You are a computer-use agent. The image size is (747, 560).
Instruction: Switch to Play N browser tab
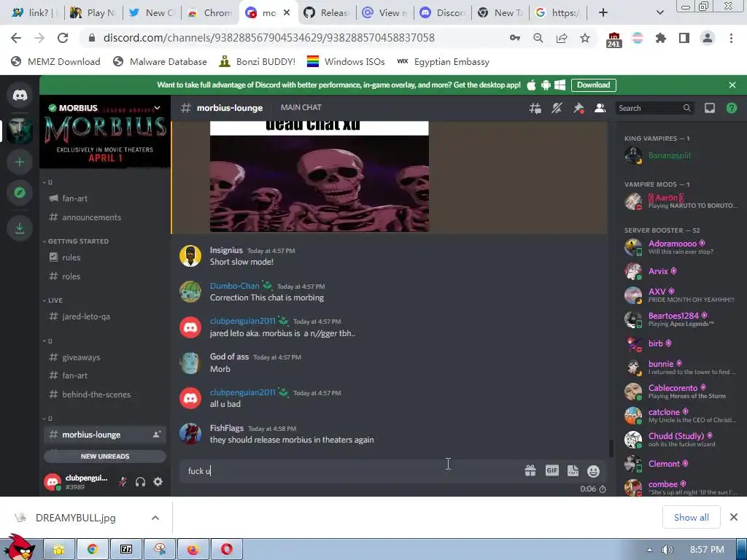pyautogui.click(x=93, y=13)
